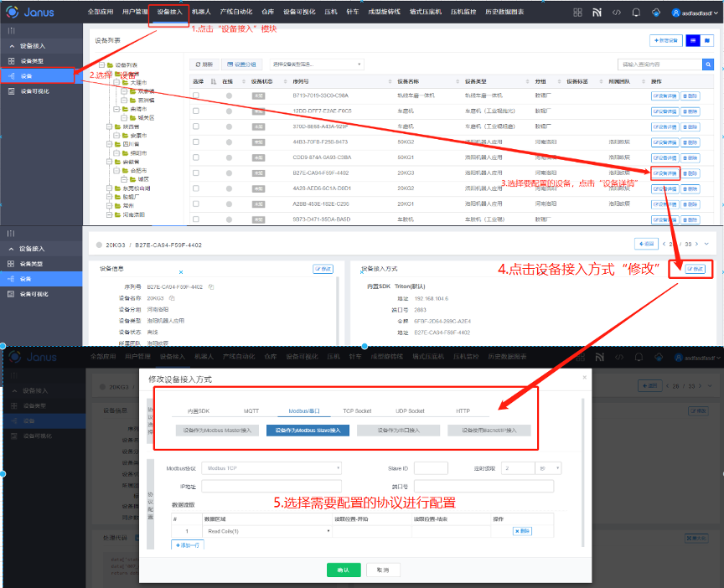Open 设备接入 in the top navigation
The image size is (724, 588).
pyautogui.click(x=169, y=12)
